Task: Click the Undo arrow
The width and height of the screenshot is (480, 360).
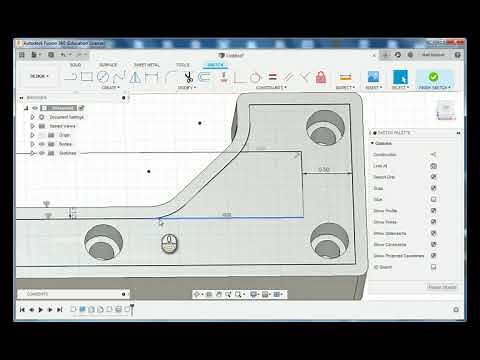Action: coord(63,55)
